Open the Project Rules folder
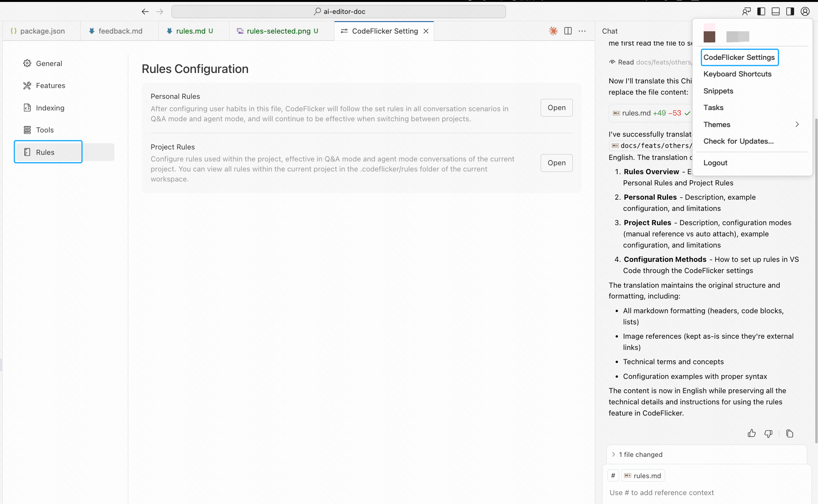 pyautogui.click(x=557, y=163)
